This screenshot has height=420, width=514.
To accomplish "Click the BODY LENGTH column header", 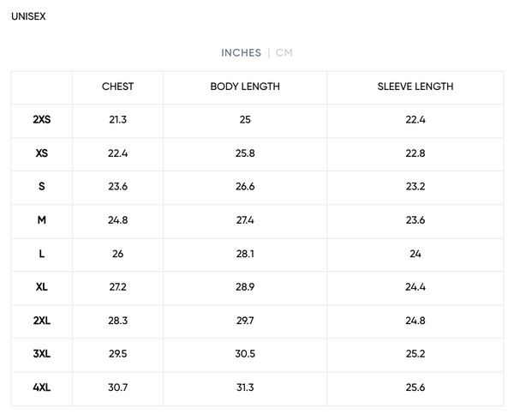I will 245,87.
